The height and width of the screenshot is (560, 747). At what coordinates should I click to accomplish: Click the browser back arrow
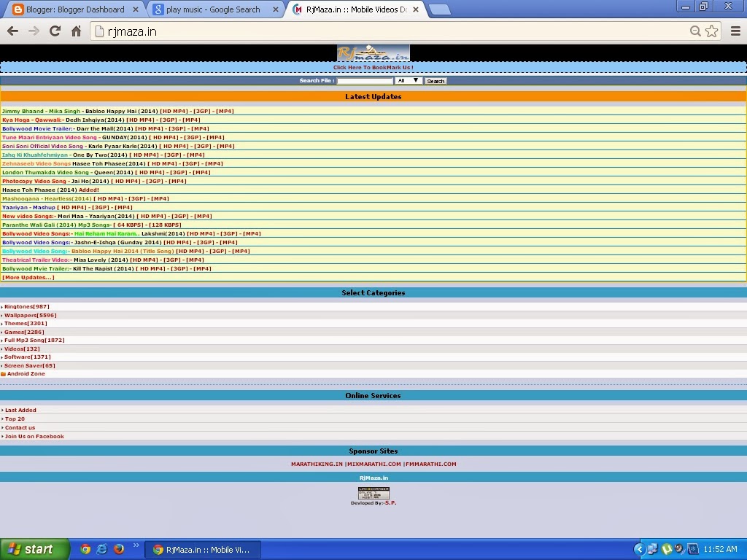coord(13,31)
